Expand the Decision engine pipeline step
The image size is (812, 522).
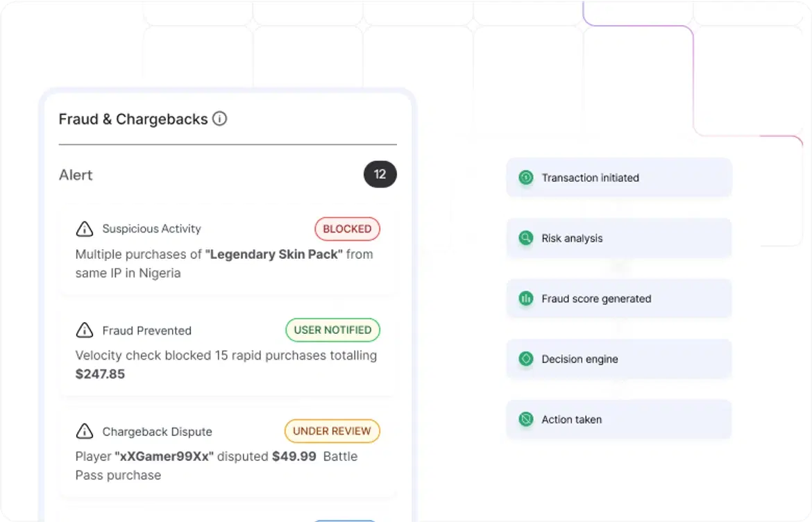[x=618, y=359]
